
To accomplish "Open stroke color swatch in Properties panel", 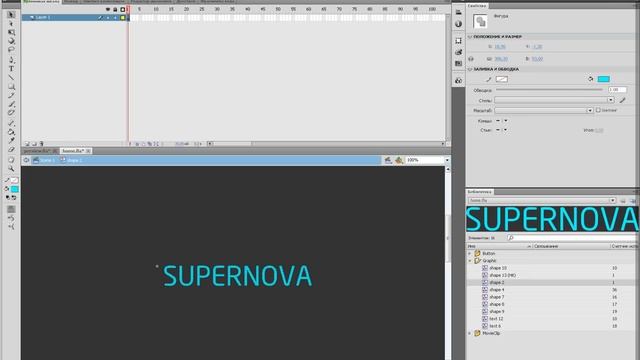I will click(x=502, y=79).
